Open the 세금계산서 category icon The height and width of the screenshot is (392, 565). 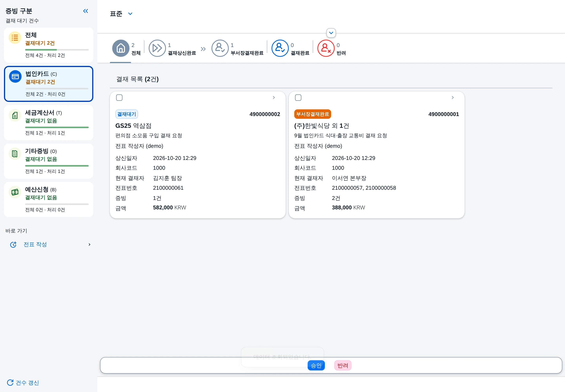(x=15, y=115)
